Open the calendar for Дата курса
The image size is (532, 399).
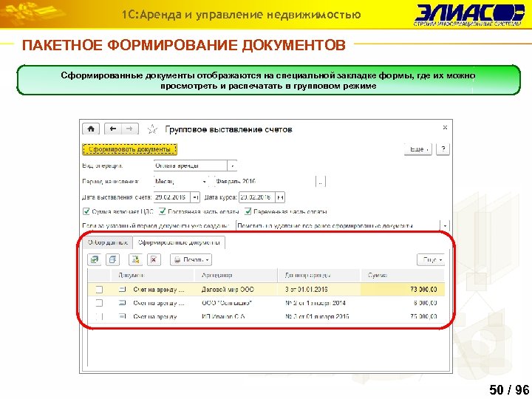click(280, 197)
